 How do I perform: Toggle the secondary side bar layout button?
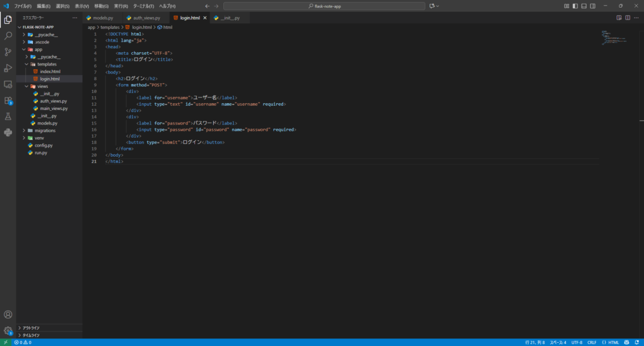tap(592, 6)
